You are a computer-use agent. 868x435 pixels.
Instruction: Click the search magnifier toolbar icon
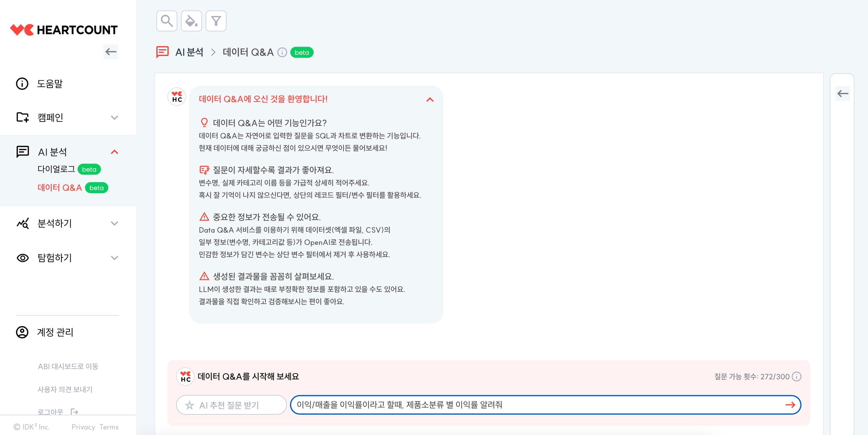tap(167, 21)
